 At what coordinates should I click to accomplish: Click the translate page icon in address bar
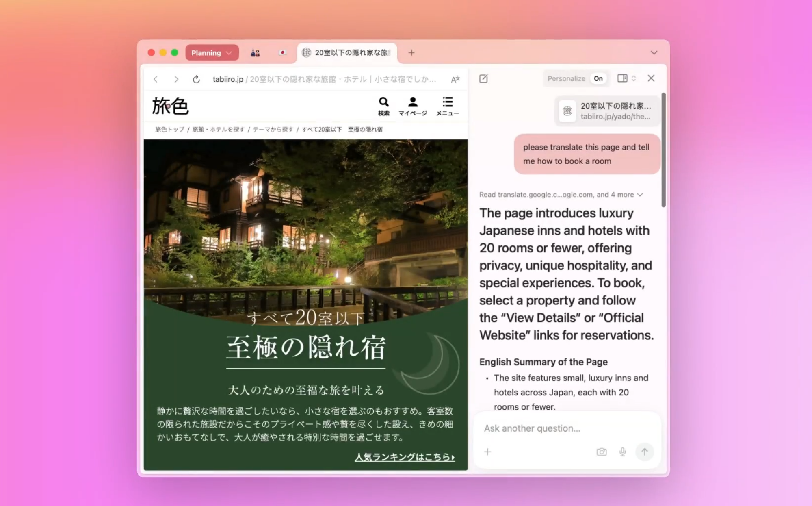click(455, 79)
